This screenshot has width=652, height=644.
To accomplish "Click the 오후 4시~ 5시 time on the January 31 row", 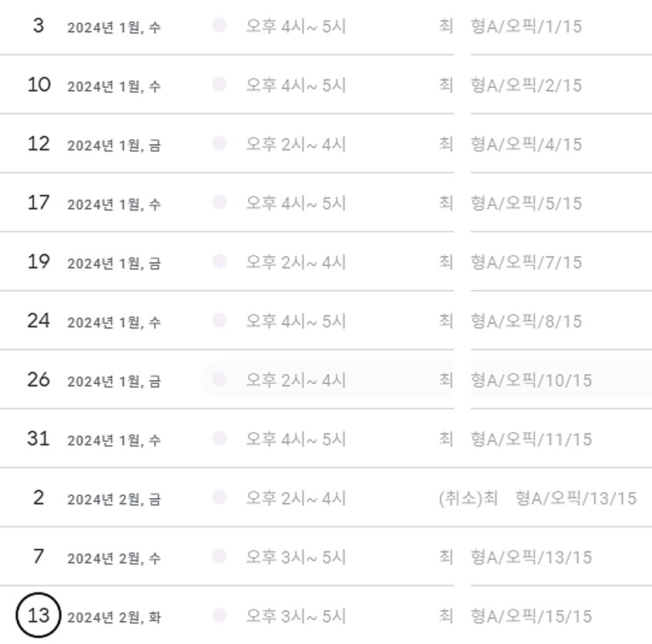I will 296,439.
